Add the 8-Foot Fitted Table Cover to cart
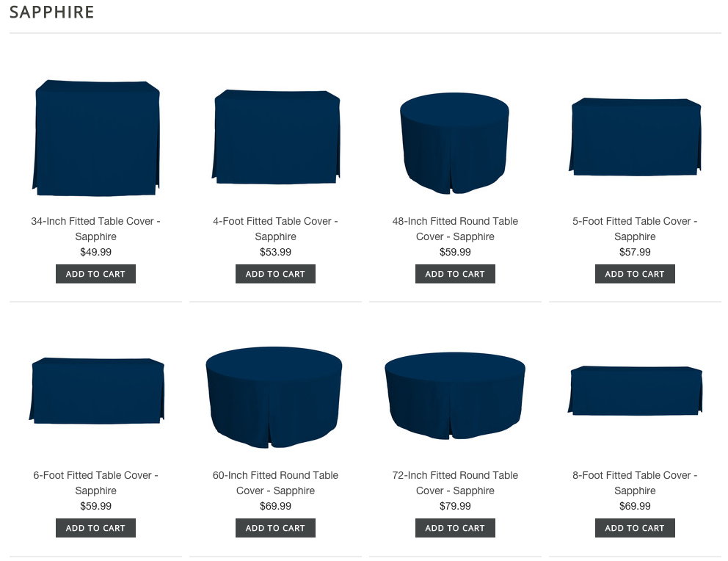Image resolution: width=728 pixels, height=561 pixels. click(635, 528)
